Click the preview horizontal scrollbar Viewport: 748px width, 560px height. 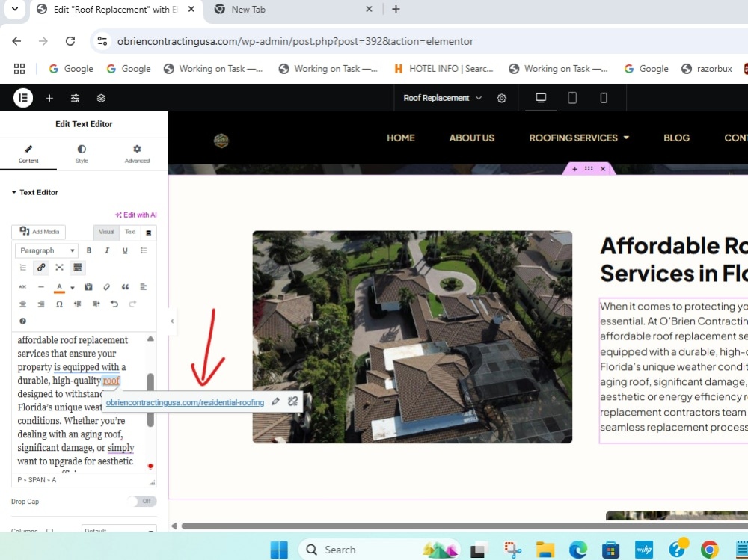(x=465, y=526)
